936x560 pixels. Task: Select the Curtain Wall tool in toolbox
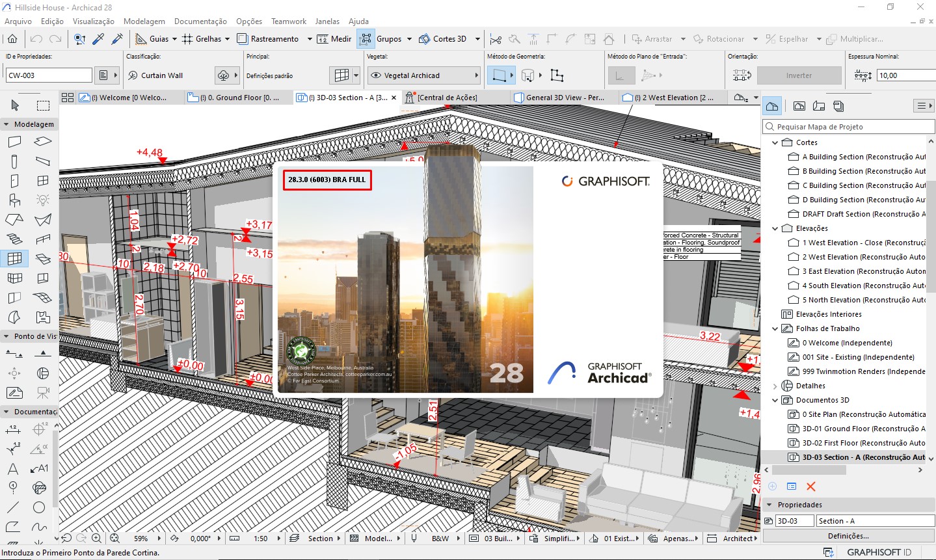[x=13, y=258]
